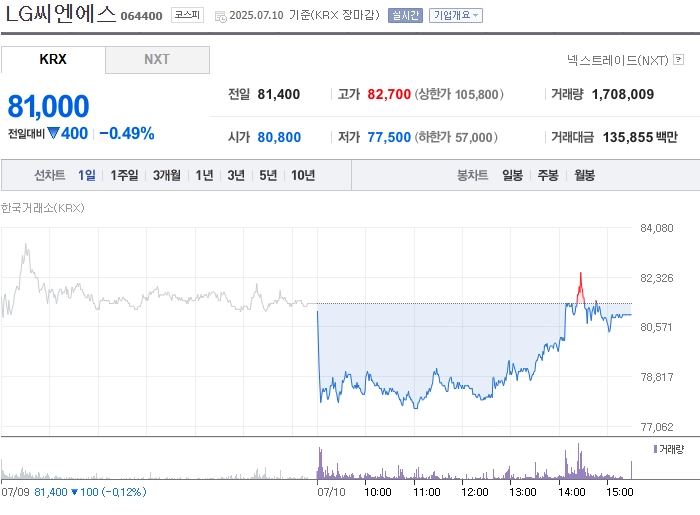Select the 1일 line chart period
700x515 pixels.
87,175
